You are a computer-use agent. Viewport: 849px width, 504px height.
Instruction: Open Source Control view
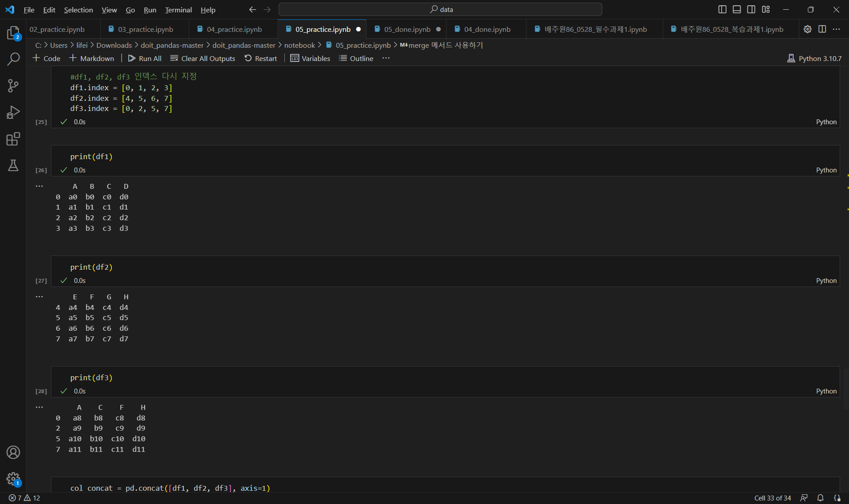coord(13,86)
